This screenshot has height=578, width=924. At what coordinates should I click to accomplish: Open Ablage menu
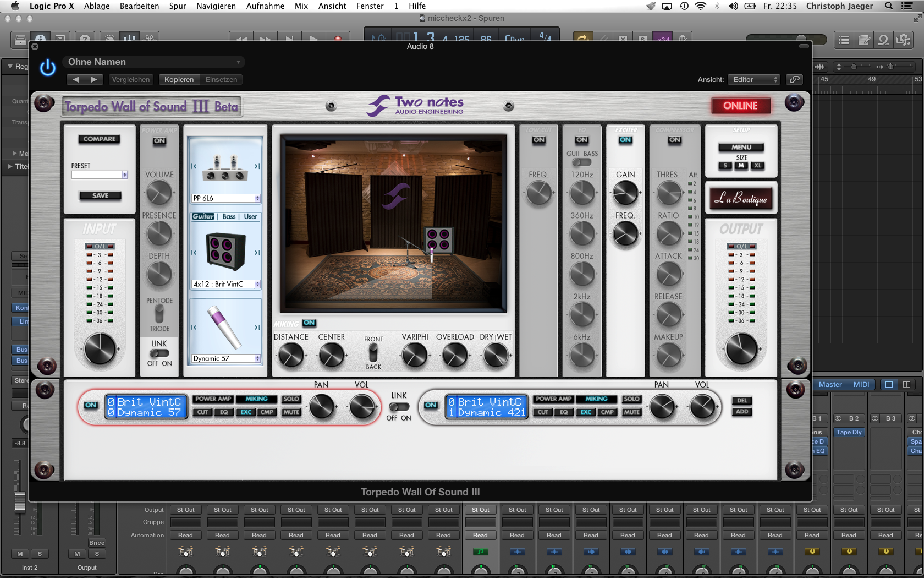[x=97, y=6]
